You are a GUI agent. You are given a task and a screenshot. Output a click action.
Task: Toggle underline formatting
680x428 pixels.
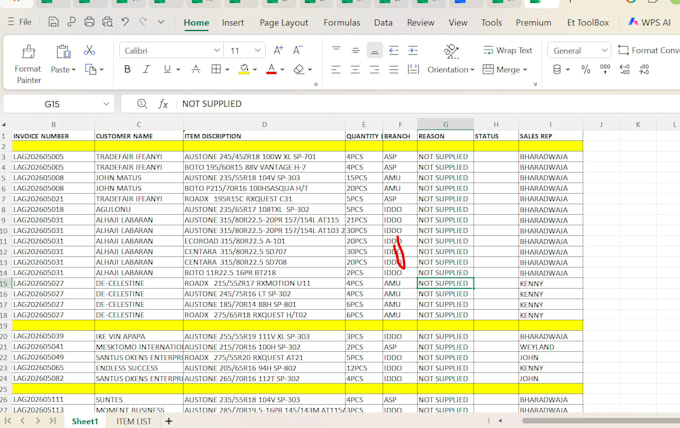tap(167, 69)
